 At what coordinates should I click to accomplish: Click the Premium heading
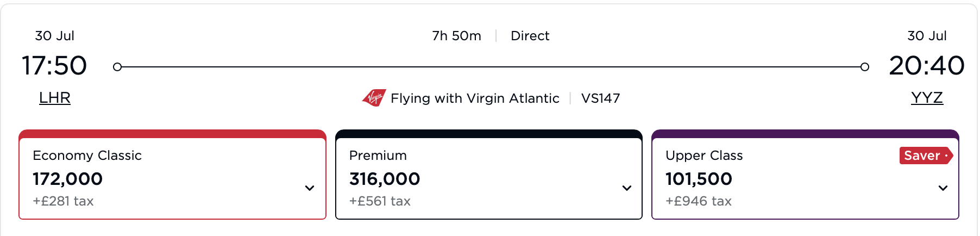coord(378,156)
